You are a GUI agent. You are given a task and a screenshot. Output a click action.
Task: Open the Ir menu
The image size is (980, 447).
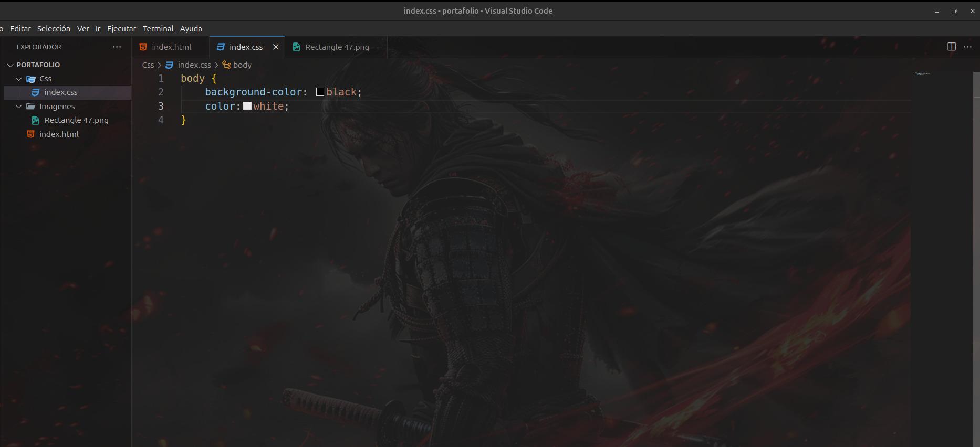pyautogui.click(x=98, y=29)
